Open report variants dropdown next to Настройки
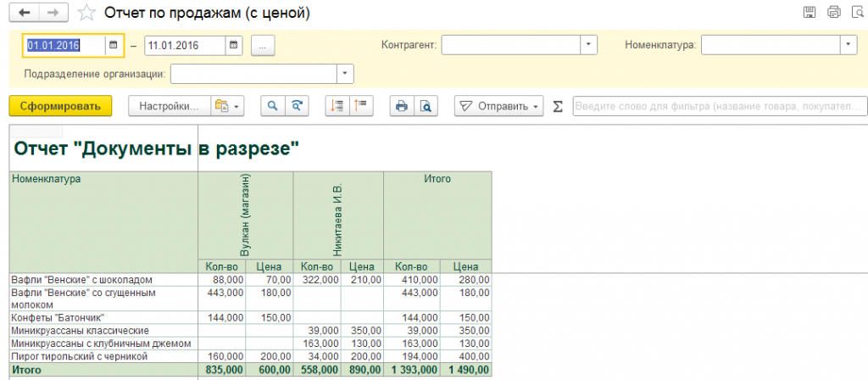Image resolution: width=868 pixels, height=380 pixels. (227, 106)
